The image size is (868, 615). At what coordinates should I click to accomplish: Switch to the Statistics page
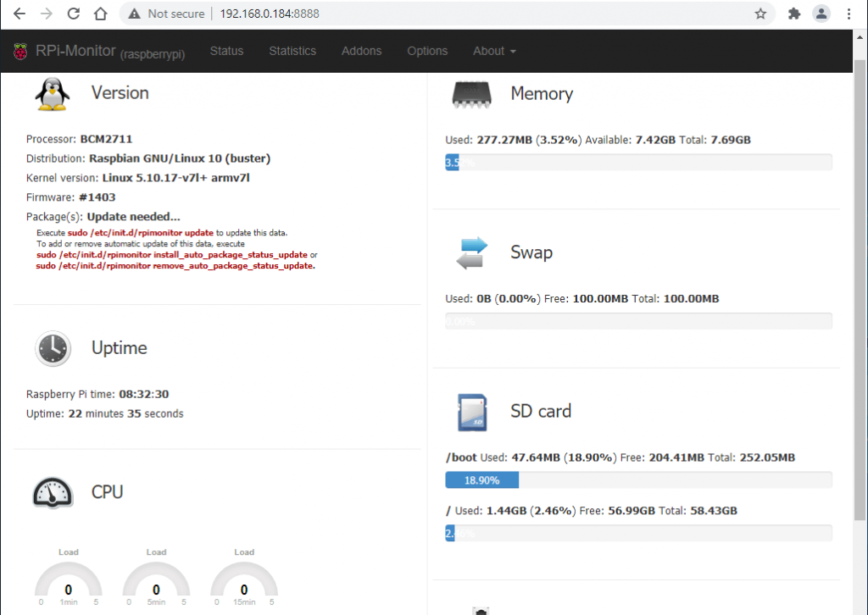click(x=292, y=51)
